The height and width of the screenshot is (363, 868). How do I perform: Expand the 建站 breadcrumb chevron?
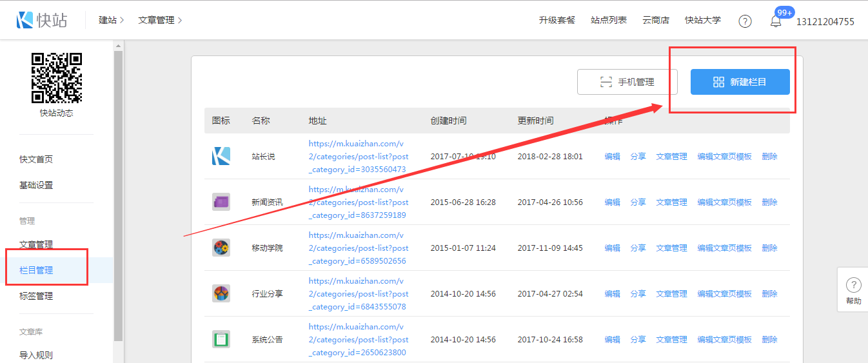click(122, 21)
